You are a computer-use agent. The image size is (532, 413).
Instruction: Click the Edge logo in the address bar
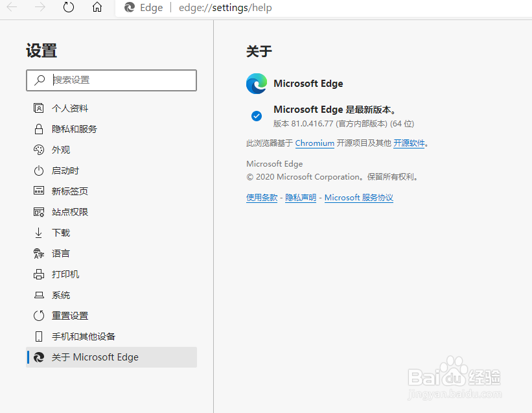click(130, 8)
